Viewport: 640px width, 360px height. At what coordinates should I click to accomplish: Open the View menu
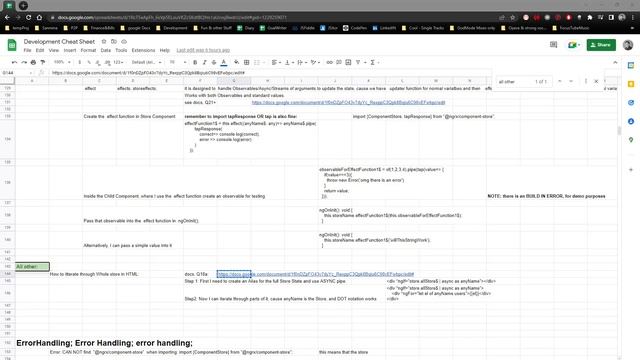coord(54,50)
